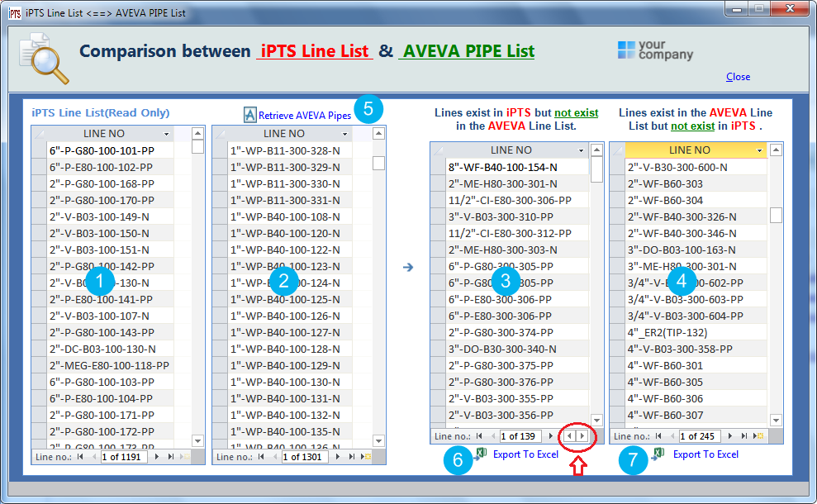The image size is (817, 504).
Task: Click record number field showing 1 of 1301
Action: 305,457
